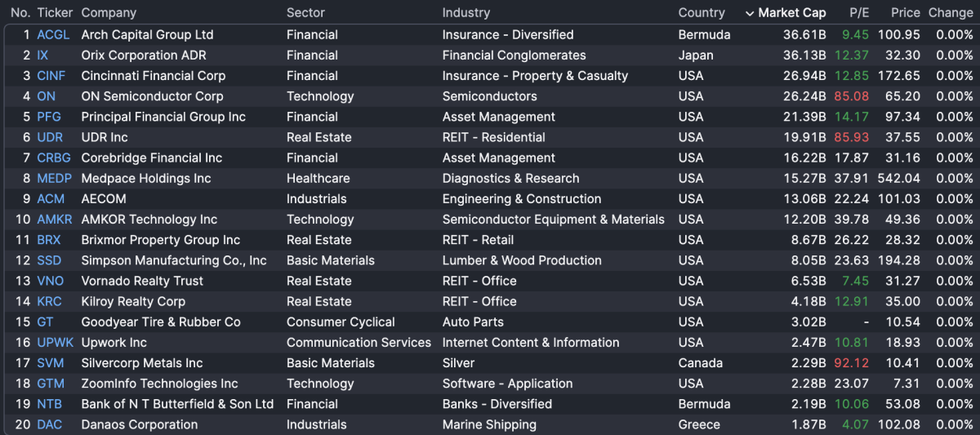Click the UPWK ticker symbol
The height and width of the screenshot is (435, 980).
(x=55, y=343)
